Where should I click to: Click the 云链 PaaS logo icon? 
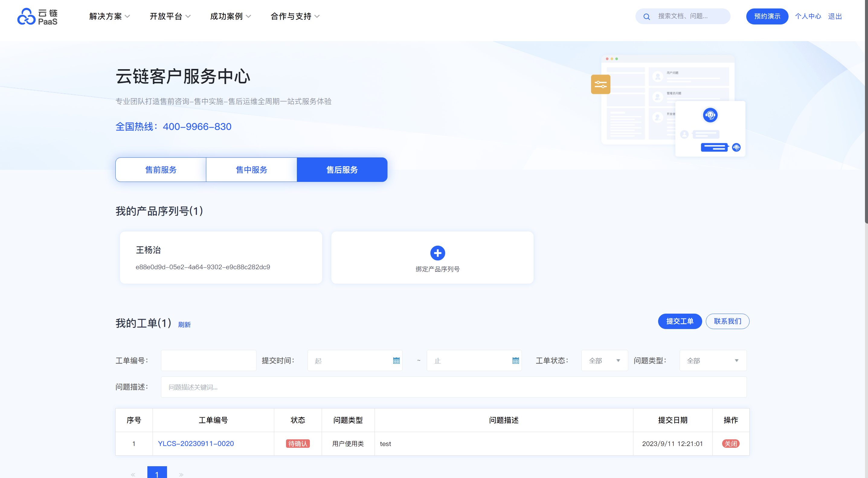[x=26, y=16]
